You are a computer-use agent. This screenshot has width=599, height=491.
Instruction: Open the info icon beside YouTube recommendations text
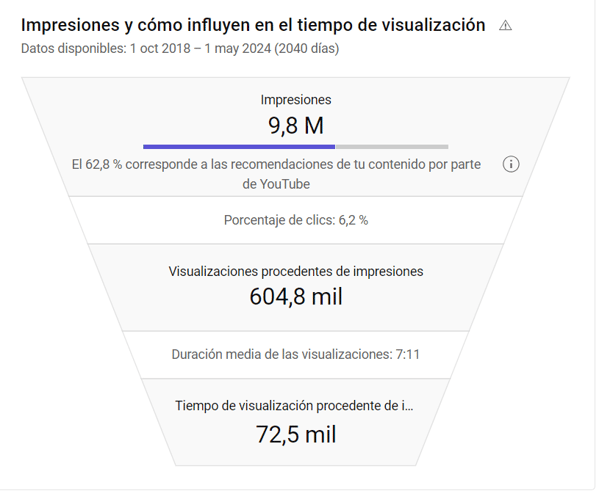[x=511, y=164]
